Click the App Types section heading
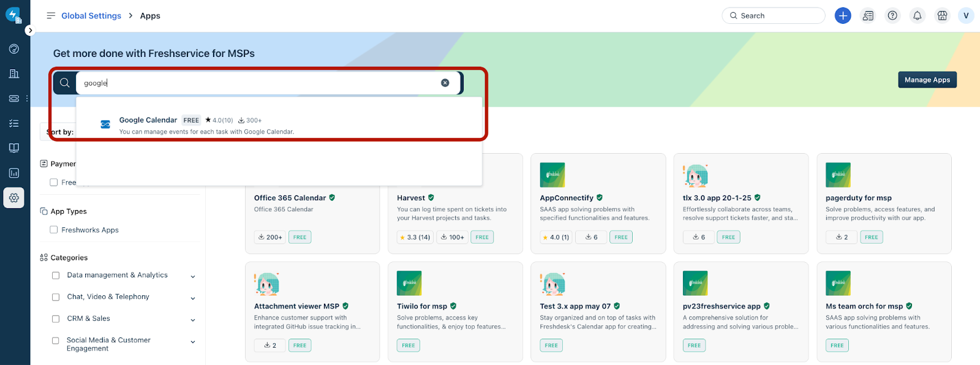980x365 pixels. [x=69, y=211]
